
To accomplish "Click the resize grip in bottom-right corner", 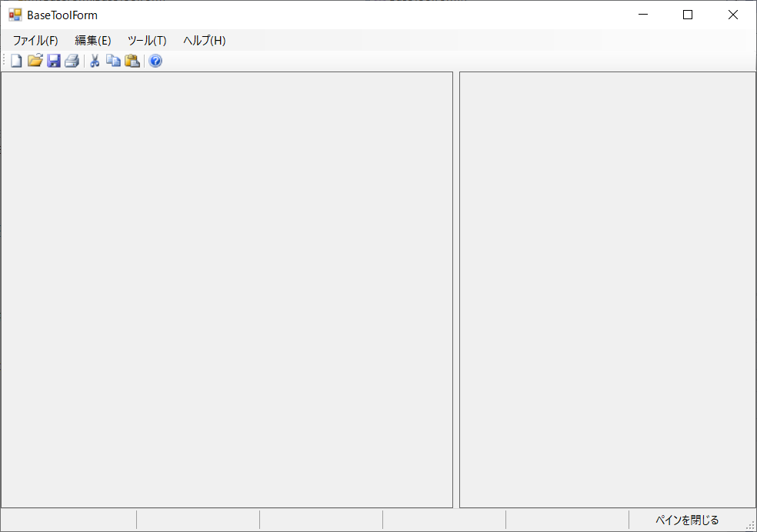I will [750, 525].
